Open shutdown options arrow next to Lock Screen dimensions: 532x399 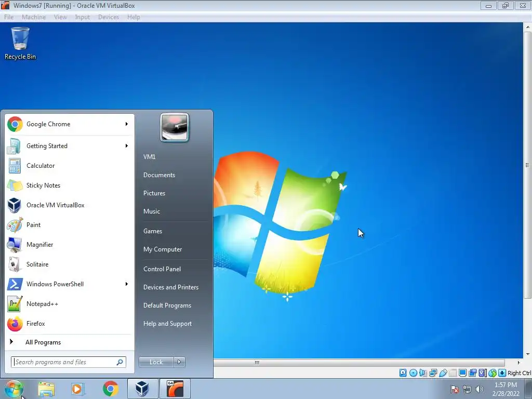[x=179, y=362]
